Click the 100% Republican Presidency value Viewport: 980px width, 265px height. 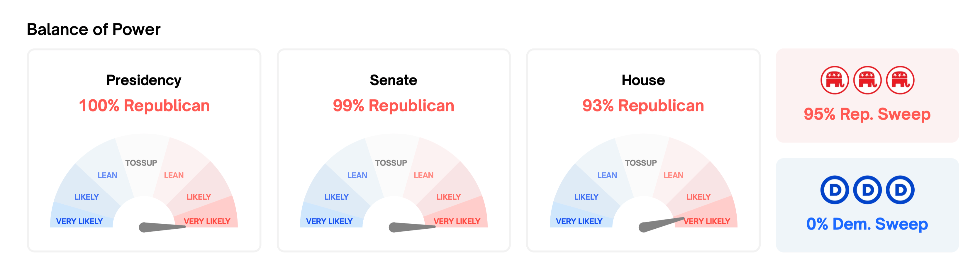point(144,106)
